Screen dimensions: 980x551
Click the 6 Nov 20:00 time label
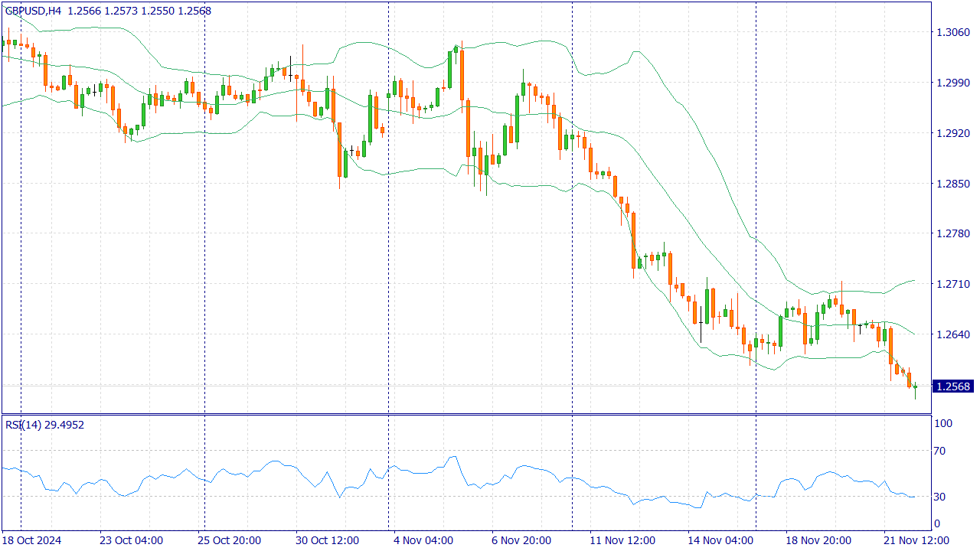pyautogui.click(x=523, y=540)
